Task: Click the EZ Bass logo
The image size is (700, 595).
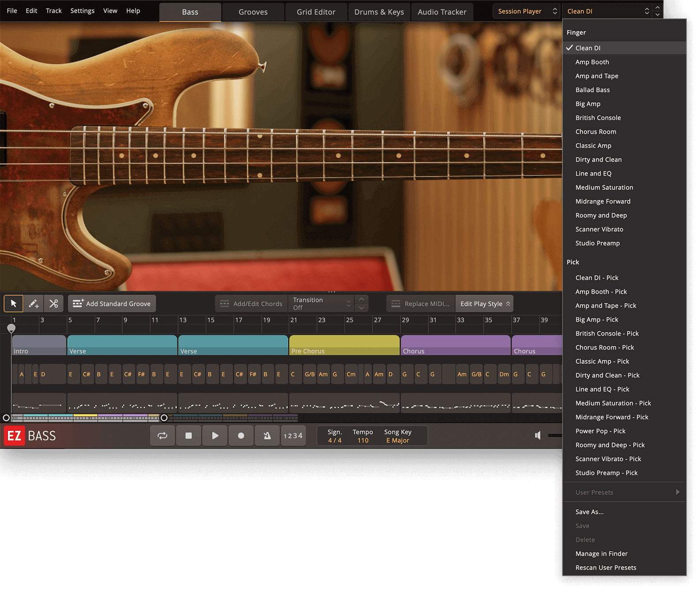Action: click(30, 436)
